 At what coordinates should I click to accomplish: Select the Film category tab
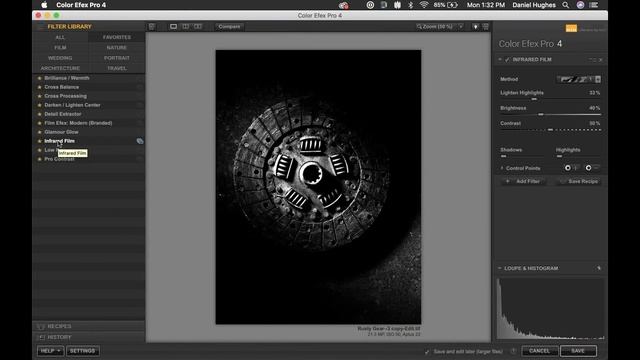coord(60,48)
